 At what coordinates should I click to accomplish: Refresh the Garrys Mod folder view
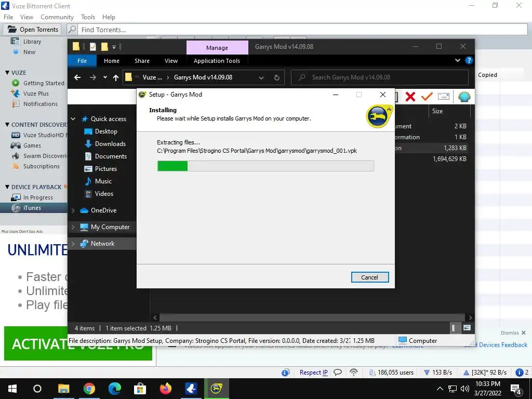click(277, 78)
